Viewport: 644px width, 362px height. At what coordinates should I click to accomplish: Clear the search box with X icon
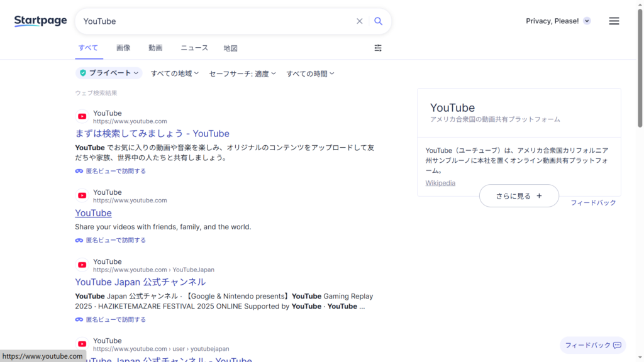click(x=360, y=21)
